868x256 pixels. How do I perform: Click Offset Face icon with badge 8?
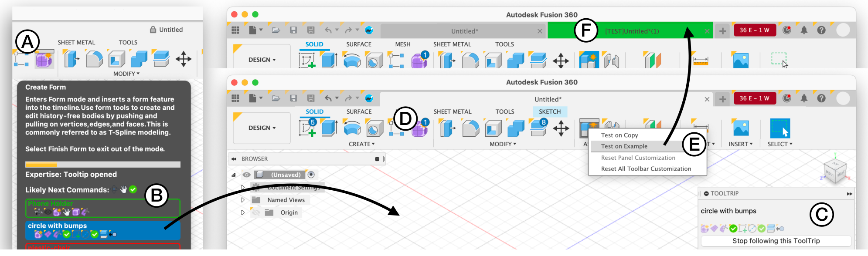538,128
